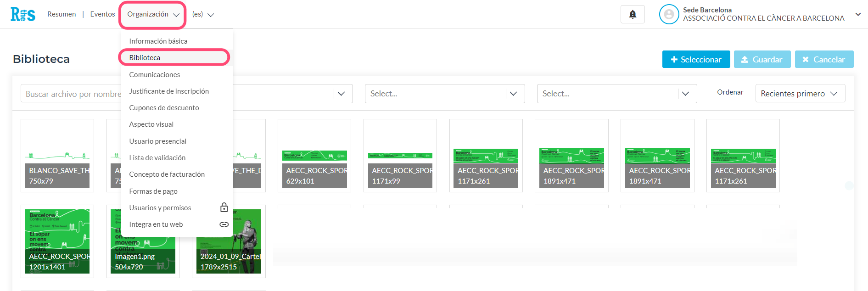Open Cupones de descuento entry
The height and width of the screenshot is (291, 868).
tap(177, 108)
